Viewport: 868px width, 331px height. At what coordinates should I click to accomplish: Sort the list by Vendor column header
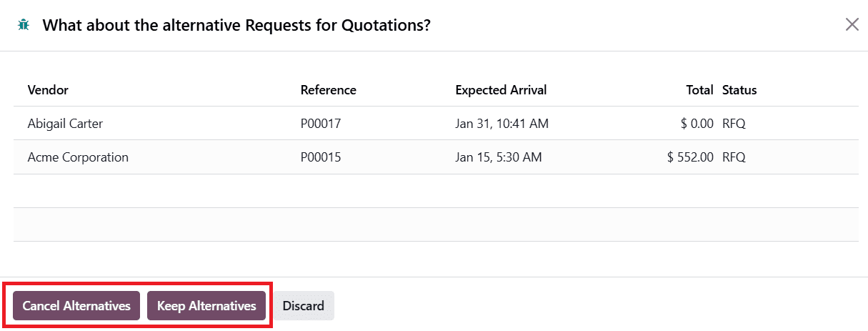48,90
